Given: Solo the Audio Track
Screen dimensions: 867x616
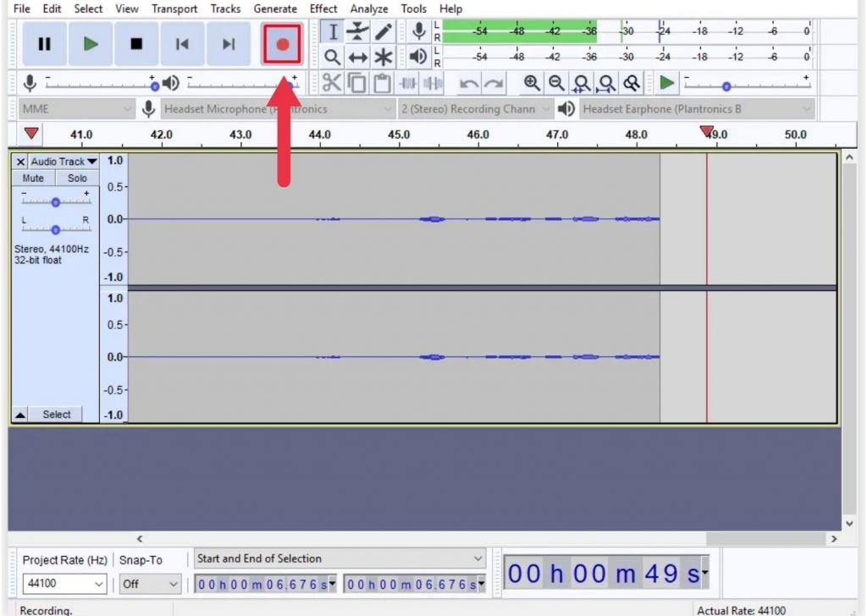Looking at the screenshot, I should (77, 178).
